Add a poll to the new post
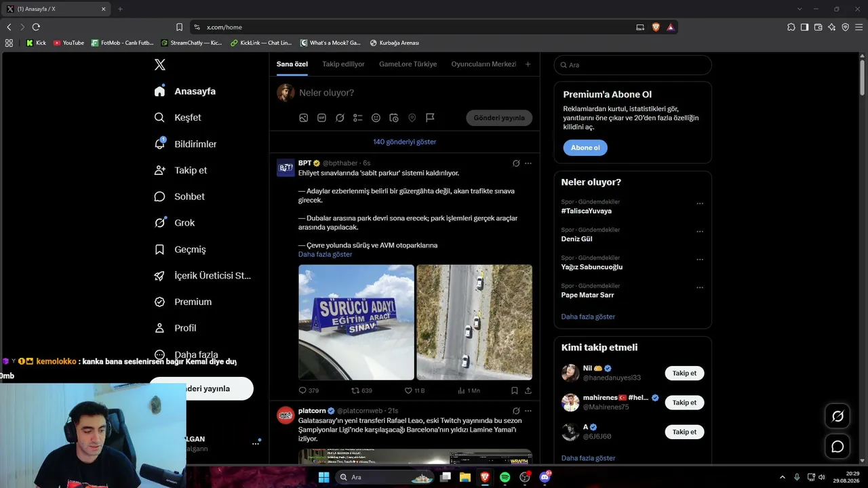868x488 pixels. (x=358, y=118)
